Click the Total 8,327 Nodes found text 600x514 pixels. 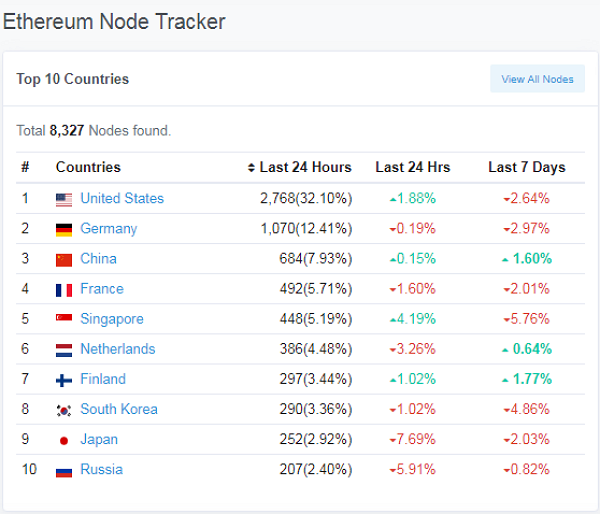[94, 131]
